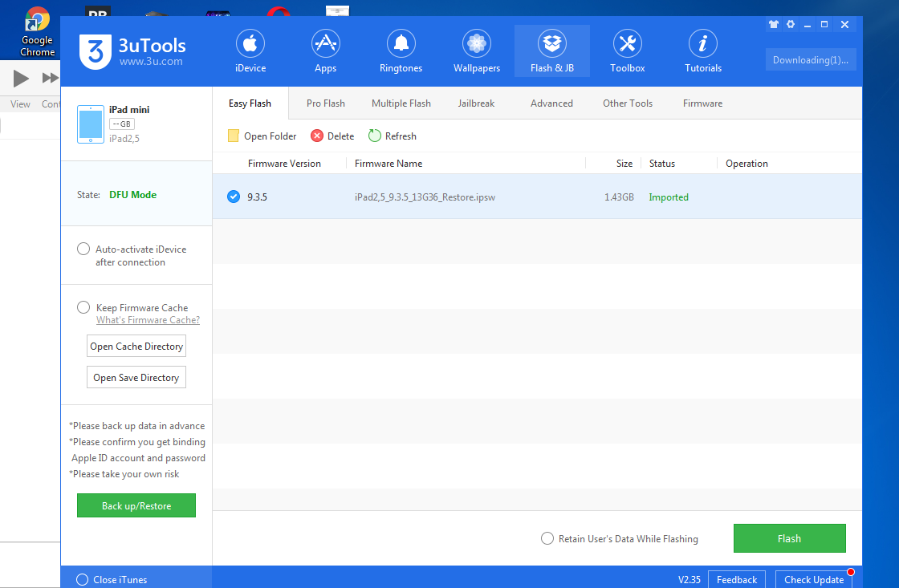
Task: Enable Auto-activate iDevice after connection
Action: coord(83,249)
